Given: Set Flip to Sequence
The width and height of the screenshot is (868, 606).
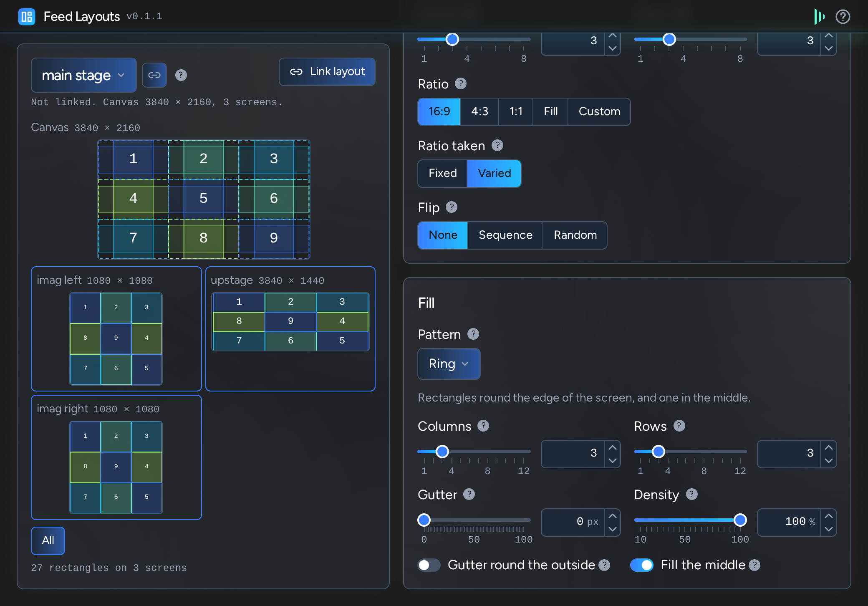Looking at the screenshot, I should tap(505, 235).
